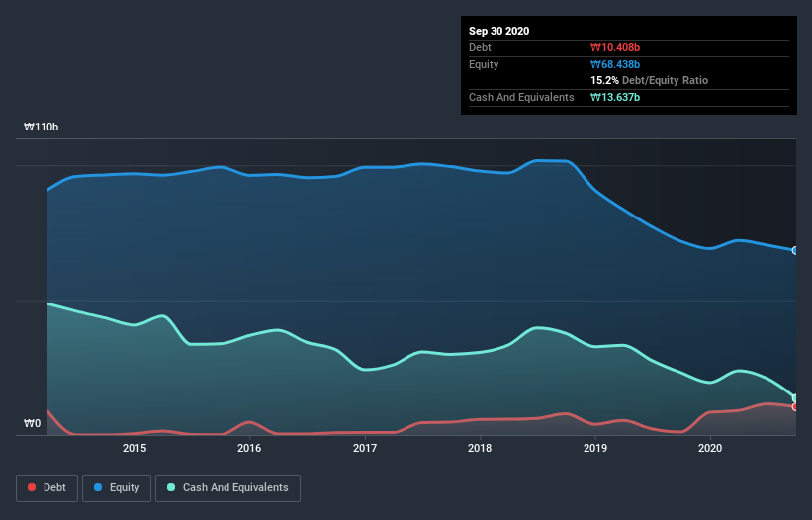Click Cash And Equivalents label in tooltip
Screen dimensions: 812x520
pos(521,97)
